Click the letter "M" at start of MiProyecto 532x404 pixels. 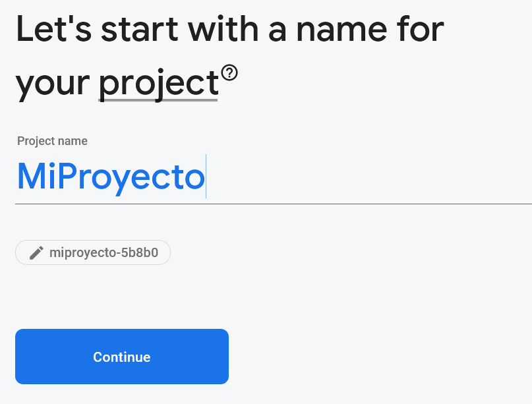click(x=30, y=177)
